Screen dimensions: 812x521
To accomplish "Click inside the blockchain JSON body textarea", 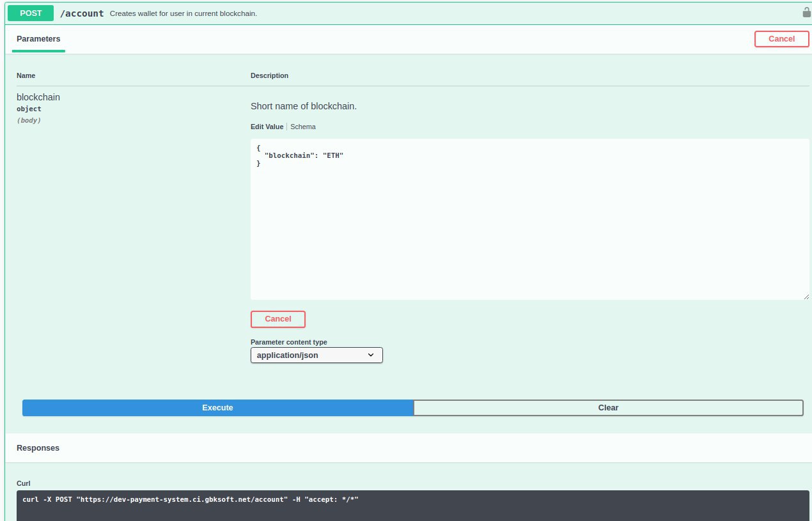I will click(529, 219).
